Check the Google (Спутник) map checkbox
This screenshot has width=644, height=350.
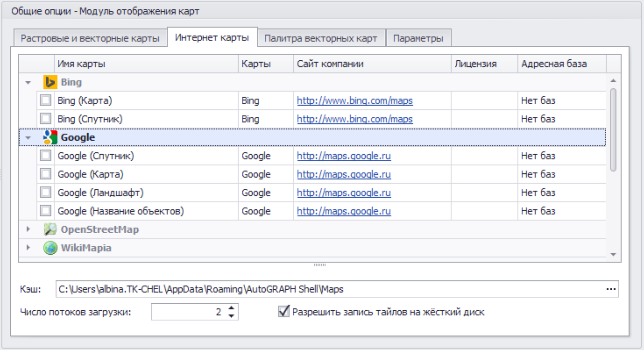[x=45, y=155]
